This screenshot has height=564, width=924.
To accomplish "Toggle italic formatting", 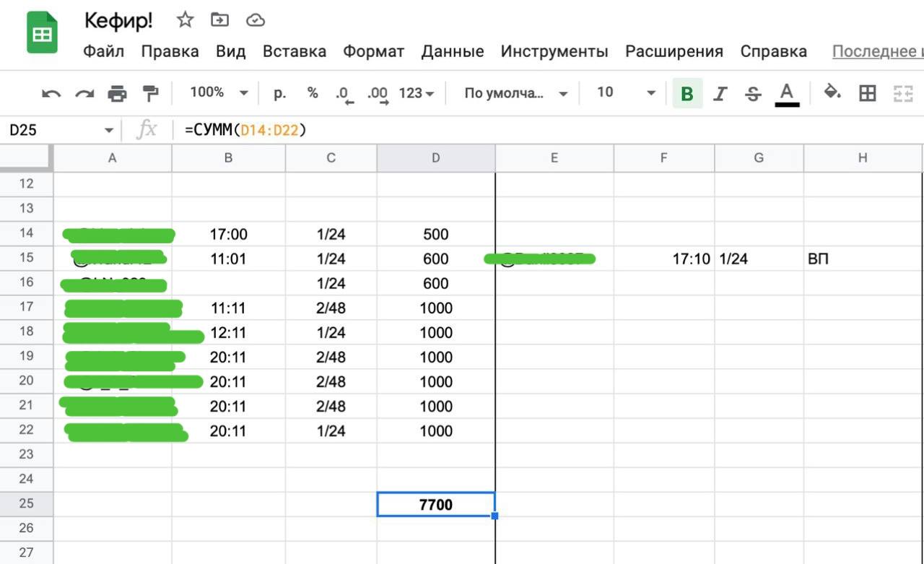I will pos(720,93).
